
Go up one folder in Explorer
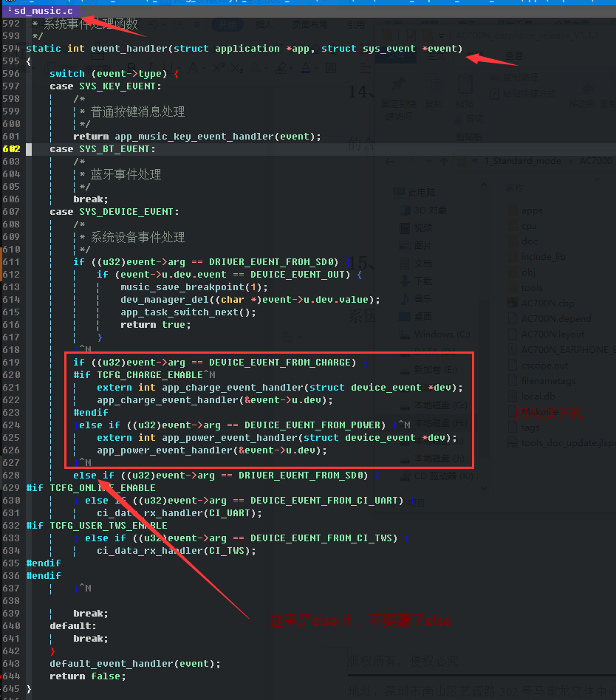pyautogui.click(x=444, y=161)
